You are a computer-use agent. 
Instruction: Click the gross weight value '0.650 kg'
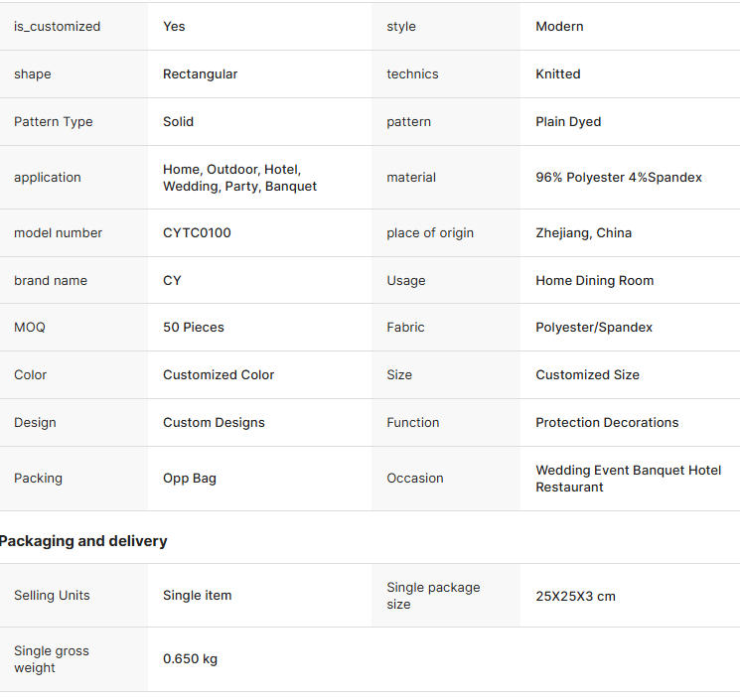click(190, 659)
